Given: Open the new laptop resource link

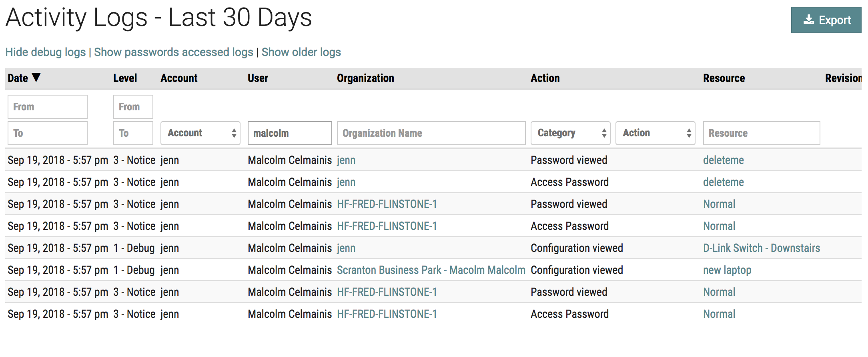Looking at the screenshot, I should click(727, 270).
